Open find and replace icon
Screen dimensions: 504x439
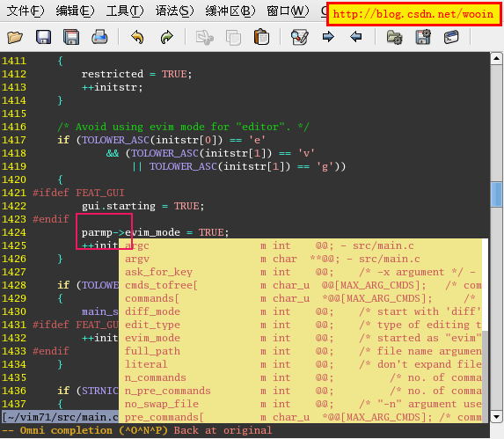tap(300, 37)
